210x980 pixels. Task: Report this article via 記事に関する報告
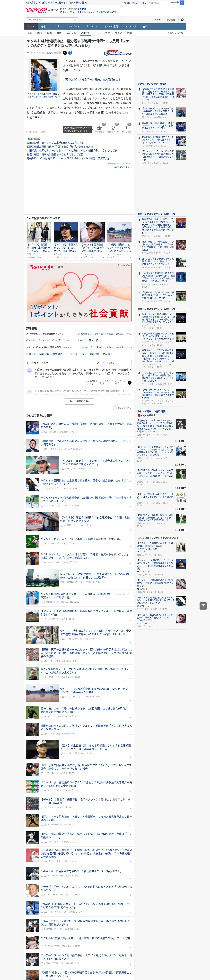pos(36,132)
